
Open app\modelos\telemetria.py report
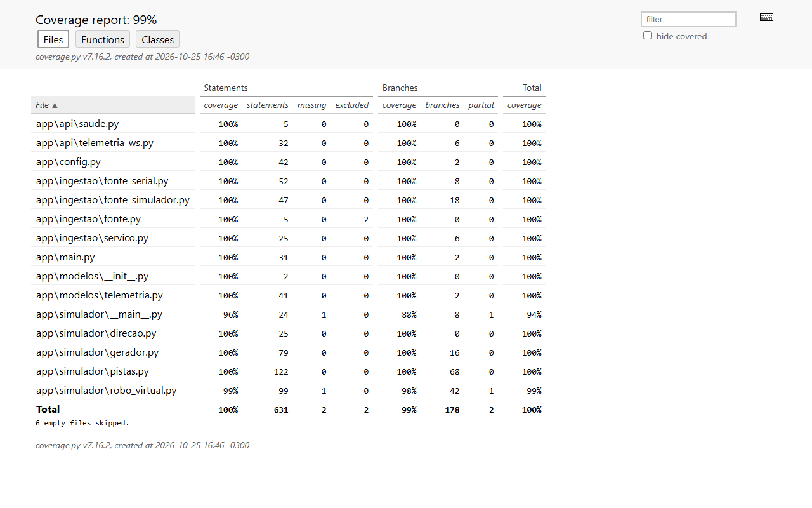[x=100, y=295]
